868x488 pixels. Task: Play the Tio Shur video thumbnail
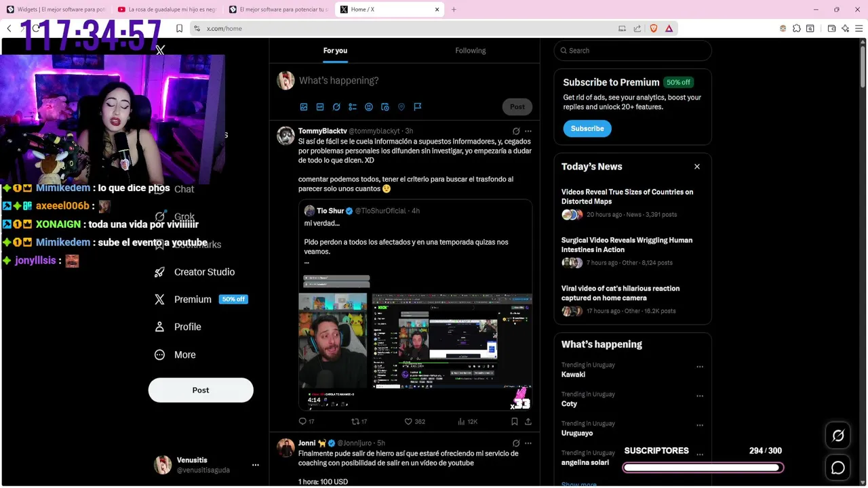415,342
